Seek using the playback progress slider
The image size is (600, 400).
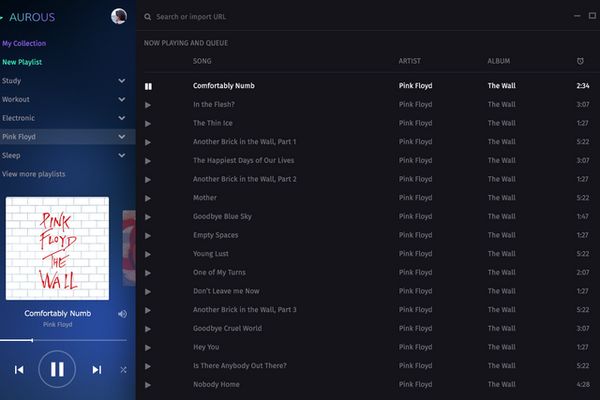point(63,340)
